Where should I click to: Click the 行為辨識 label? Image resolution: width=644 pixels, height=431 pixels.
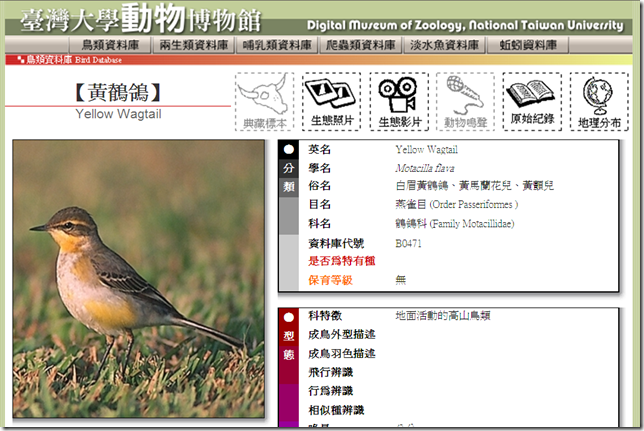[x=331, y=391]
